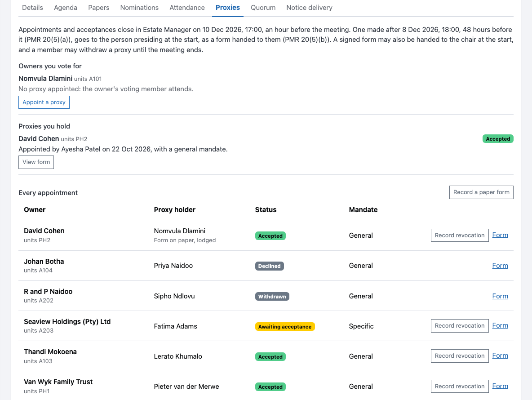The height and width of the screenshot is (400, 532).
Task: Click proxy holder Lerato Khumalo
Action: click(178, 356)
